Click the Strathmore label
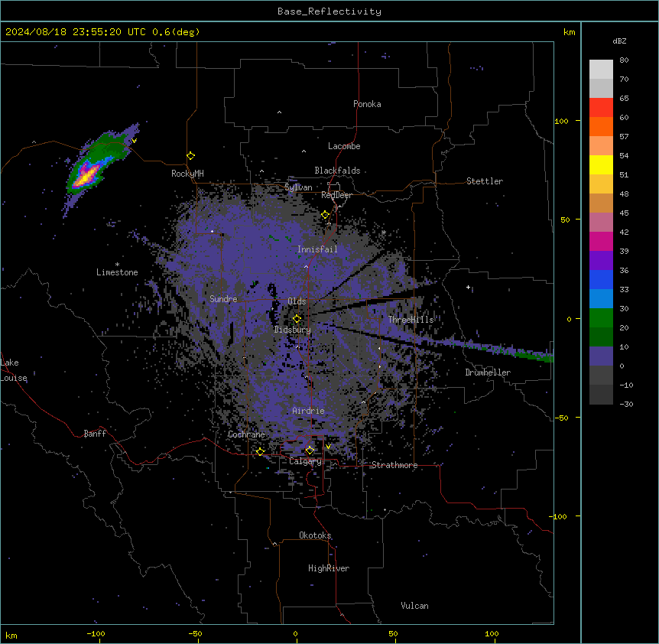Viewport: 659px width, 644px height. [394, 465]
